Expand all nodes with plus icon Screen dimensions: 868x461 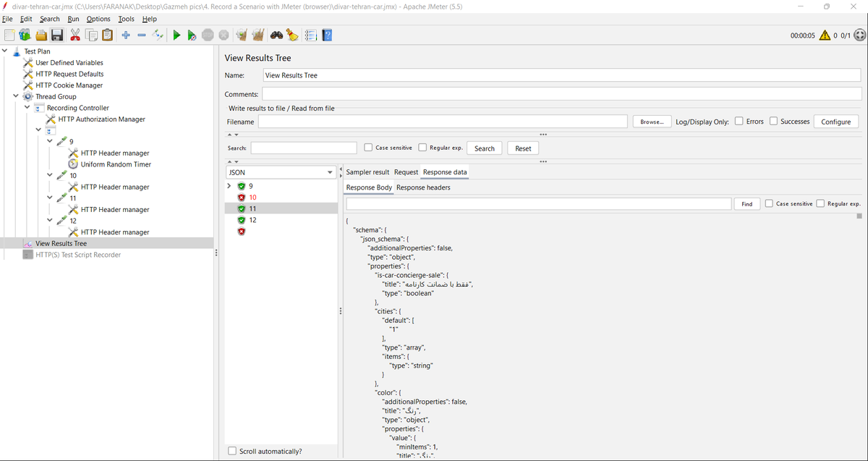126,35
